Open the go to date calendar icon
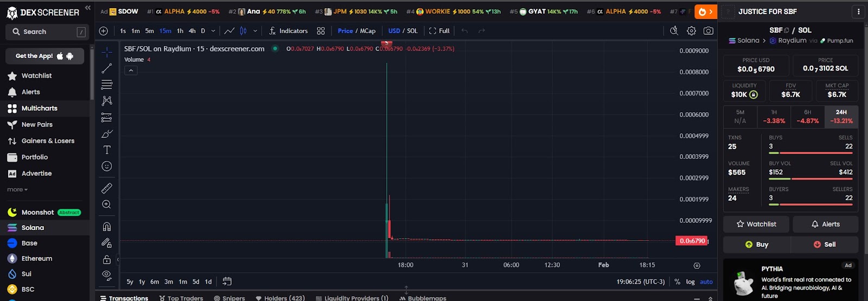868x301 pixels. 227,281
